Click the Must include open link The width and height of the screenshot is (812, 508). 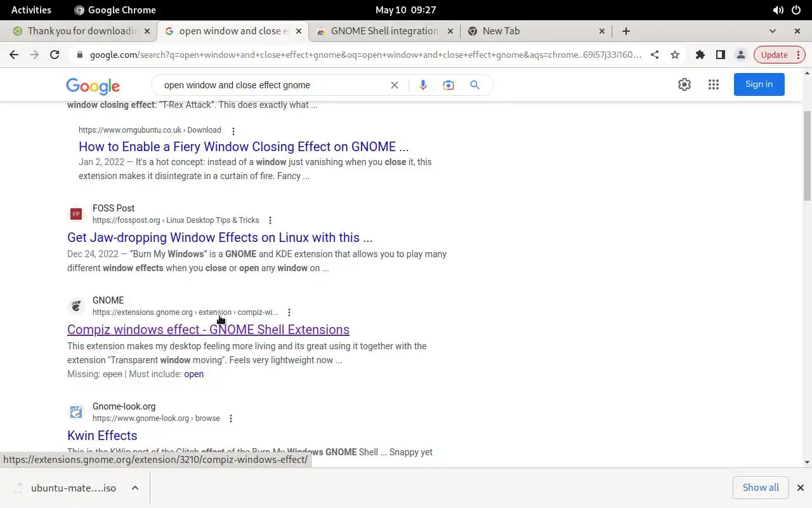[193, 374]
